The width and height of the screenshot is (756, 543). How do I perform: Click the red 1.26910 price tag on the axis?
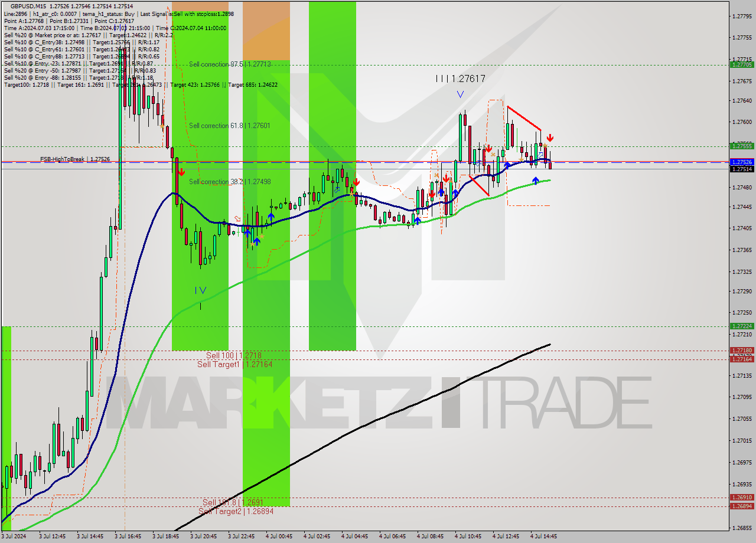tap(741, 498)
